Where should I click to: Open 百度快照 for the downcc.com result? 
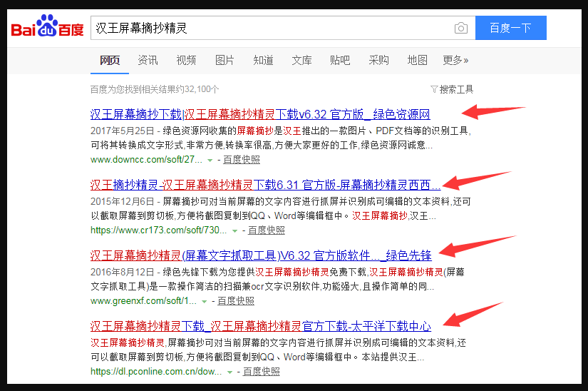242,160
